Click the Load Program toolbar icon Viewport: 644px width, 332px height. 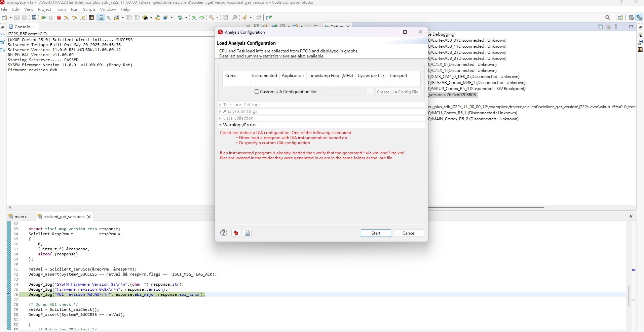pyautogui.click(x=116, y=17)
